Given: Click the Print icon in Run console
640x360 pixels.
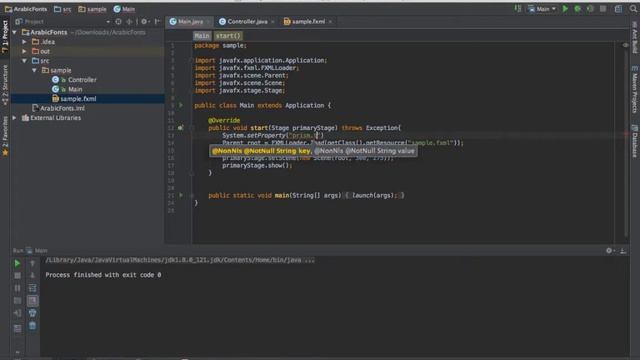Looking at the screenshot, I should pyautogui.click(x=32, y=313).
